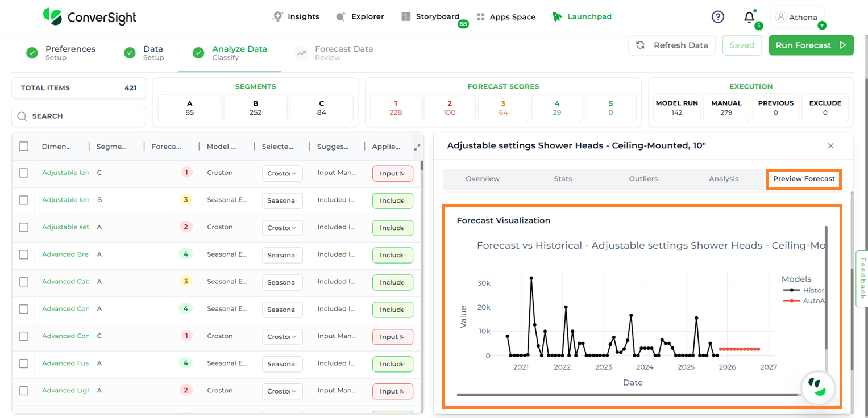
Task: Check the first Adjustable len row checkbox
Action: coord(24,173)
